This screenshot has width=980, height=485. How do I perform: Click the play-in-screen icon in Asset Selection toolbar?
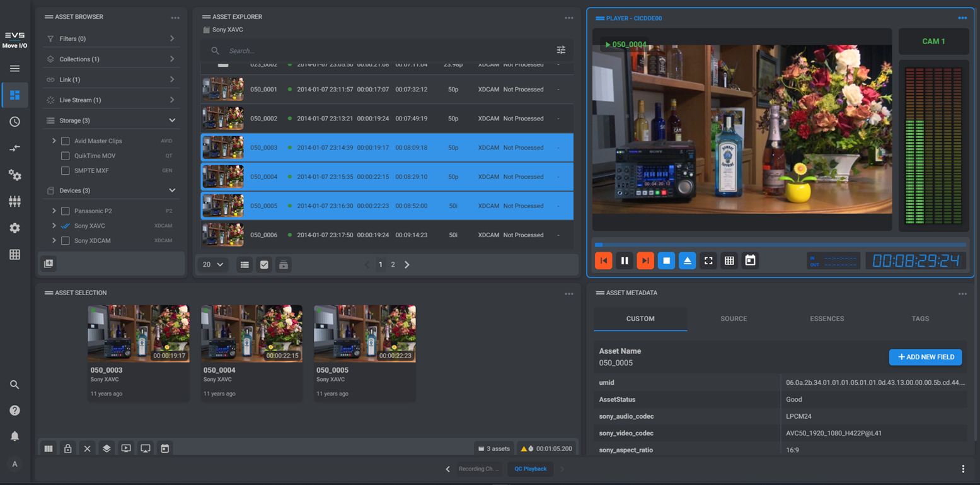pos(126,448)
